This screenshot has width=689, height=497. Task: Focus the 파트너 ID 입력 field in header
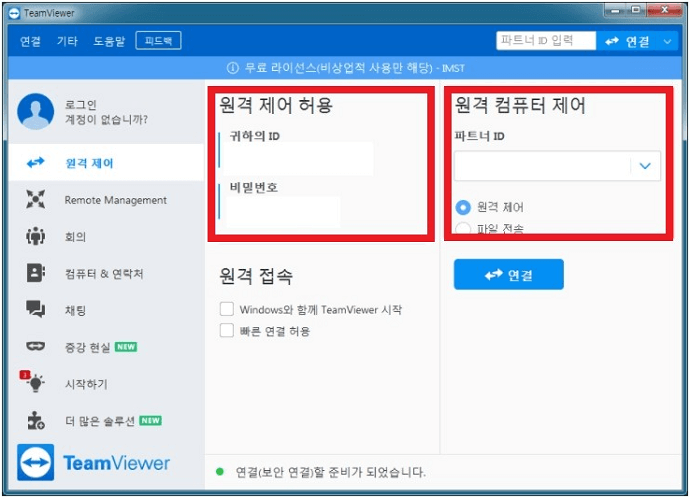tap(546, 41)
